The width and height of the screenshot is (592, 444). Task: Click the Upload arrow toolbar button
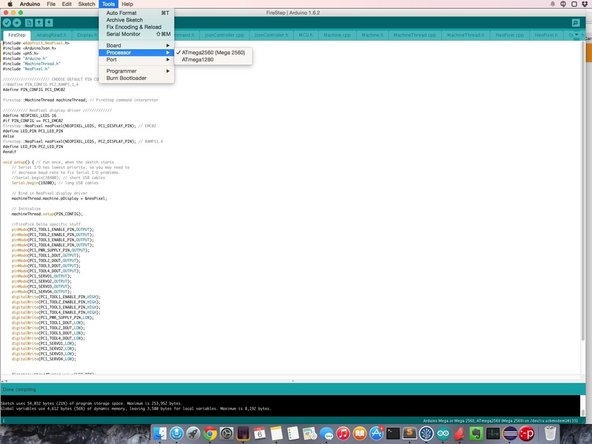(17, 23)
